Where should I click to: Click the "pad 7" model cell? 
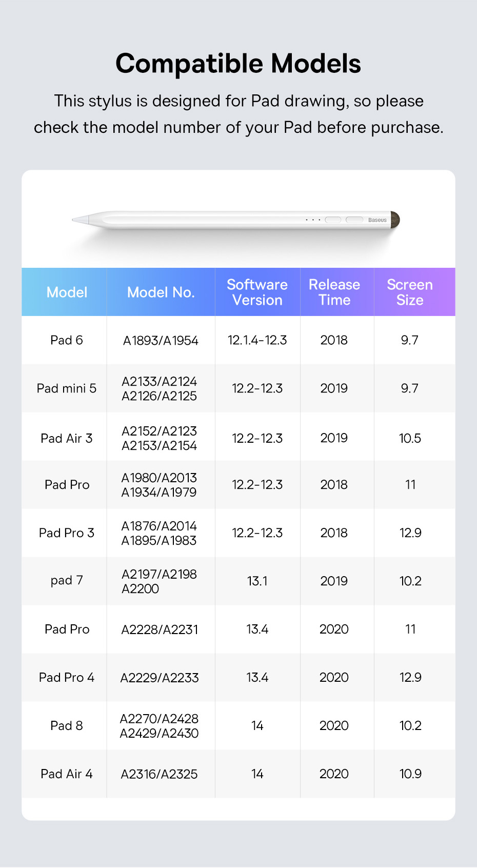pyautogui.click(x=66, y=581)
